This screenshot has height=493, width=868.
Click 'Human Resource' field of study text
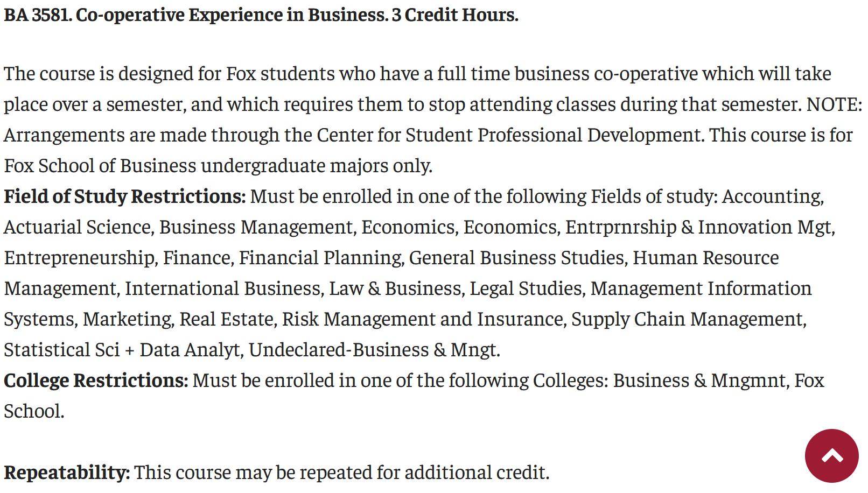pos(705,258)
